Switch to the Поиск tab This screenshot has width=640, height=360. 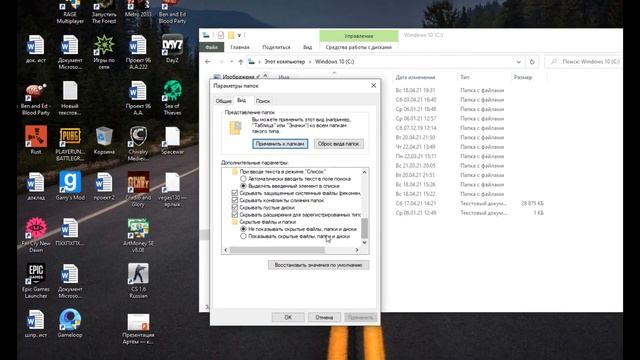pyautogui.click(x=262, y=101)
